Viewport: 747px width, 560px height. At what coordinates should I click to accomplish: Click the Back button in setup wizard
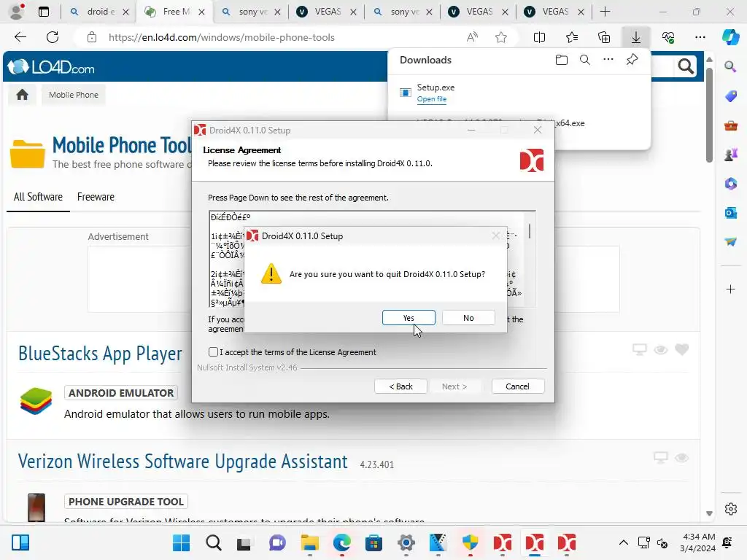click(400, 386)
